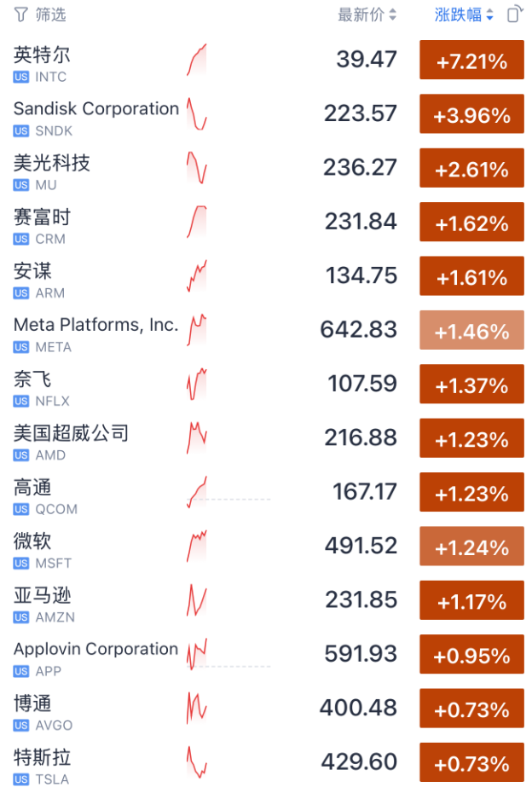
Task: Select the 安谋 ARM stock name
Action: [x=33, y=271]
